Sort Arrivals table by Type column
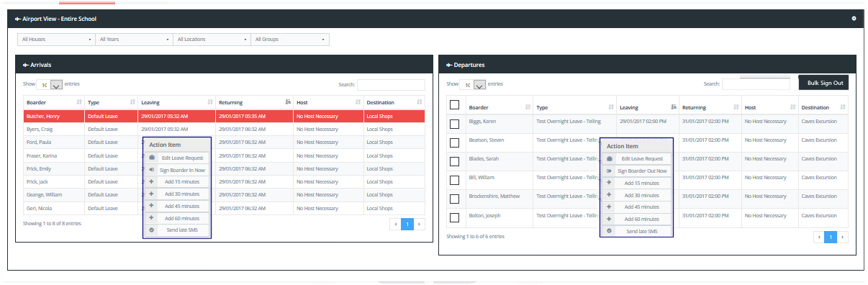 click(x=111, y=102)
